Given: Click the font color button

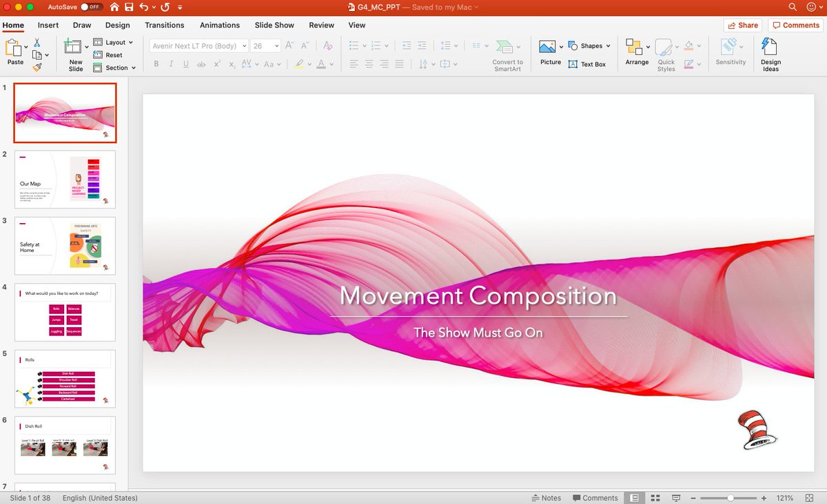Looking at the screenshot, I should pos(322,64).
